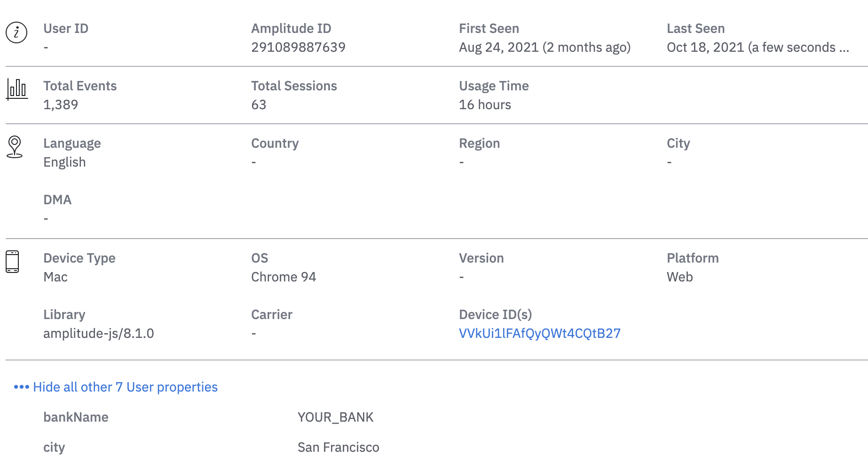The height and width of the screenshot is (464, 868).
Task: Click the location pin icon
Action: 15,146
